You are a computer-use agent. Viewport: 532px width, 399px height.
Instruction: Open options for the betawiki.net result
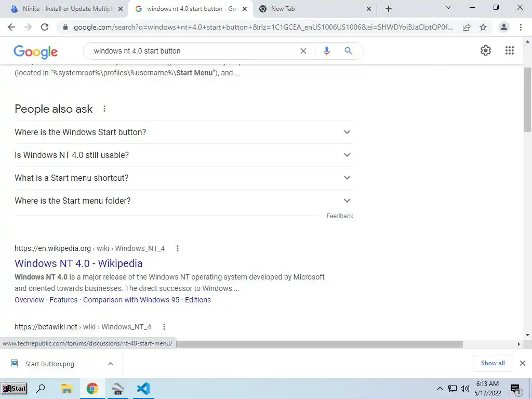point(164,327)
